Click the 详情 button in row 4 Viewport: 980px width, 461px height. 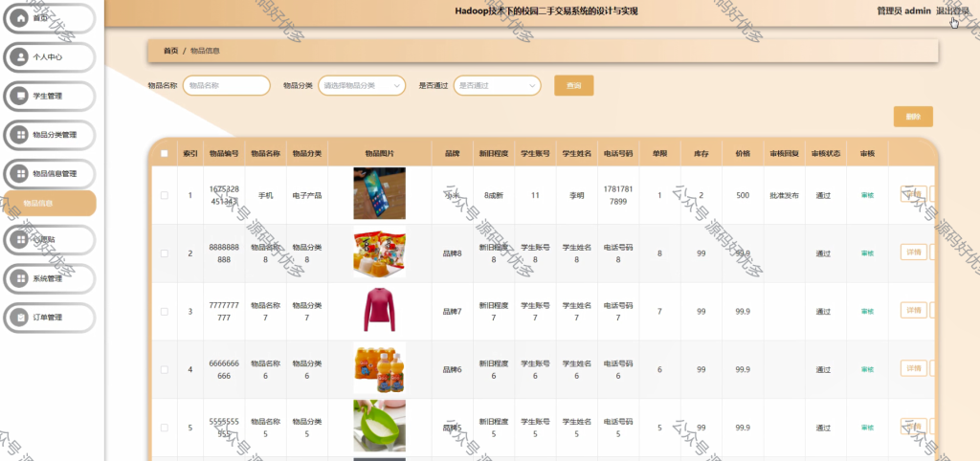(914, 368)
